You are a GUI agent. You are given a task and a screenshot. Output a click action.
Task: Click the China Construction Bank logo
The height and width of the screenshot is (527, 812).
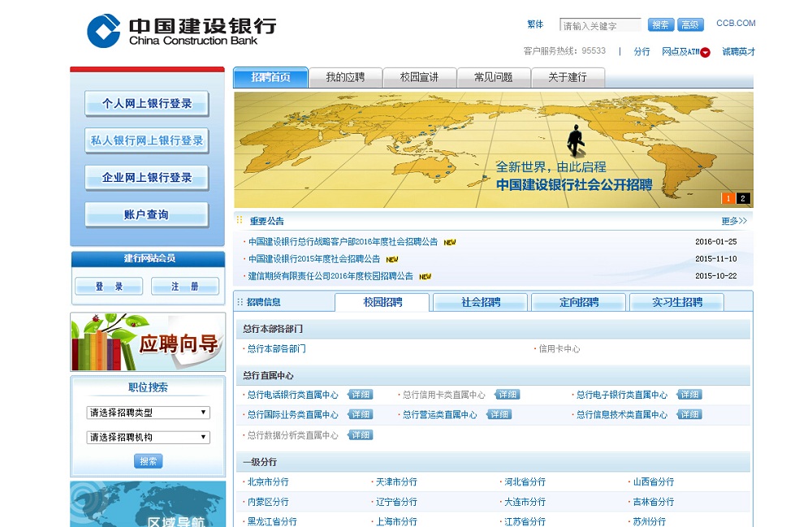[182, 30]
